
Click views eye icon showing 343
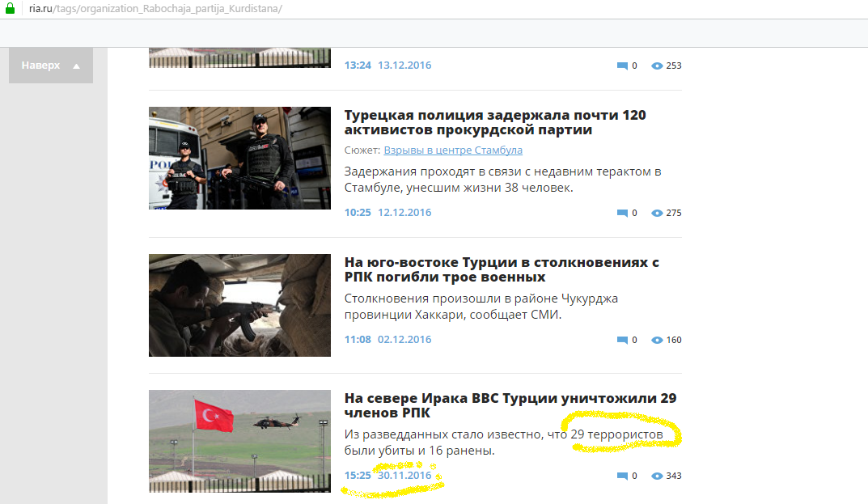(657, 476)
